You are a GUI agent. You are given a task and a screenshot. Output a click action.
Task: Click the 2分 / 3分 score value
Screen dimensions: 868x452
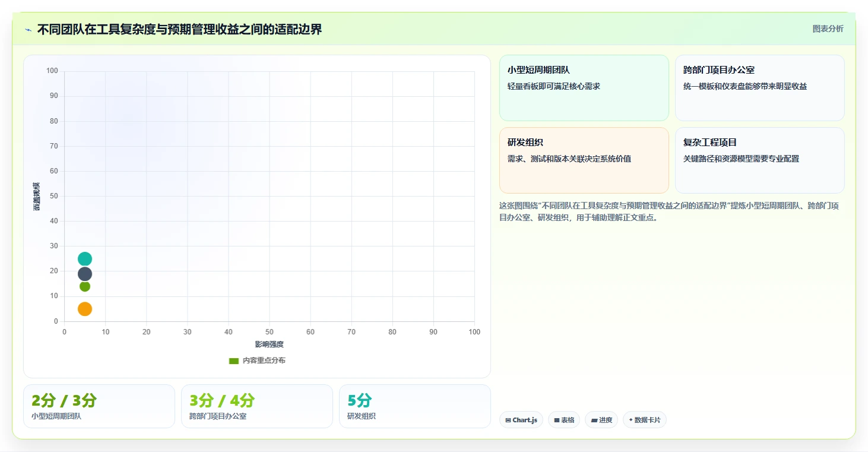pyautogui.click(x=64, y=400)
